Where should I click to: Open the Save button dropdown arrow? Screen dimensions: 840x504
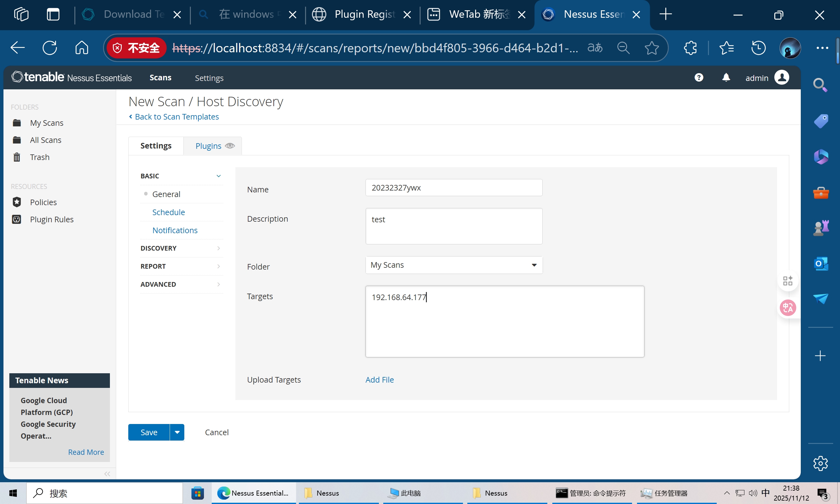coord(177,432)
